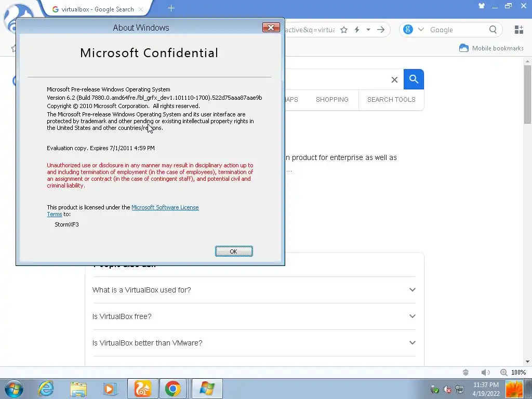This screenshot has height=399, width=532.
Task: Click 100% zoom level
Action: tap(518, 372)
